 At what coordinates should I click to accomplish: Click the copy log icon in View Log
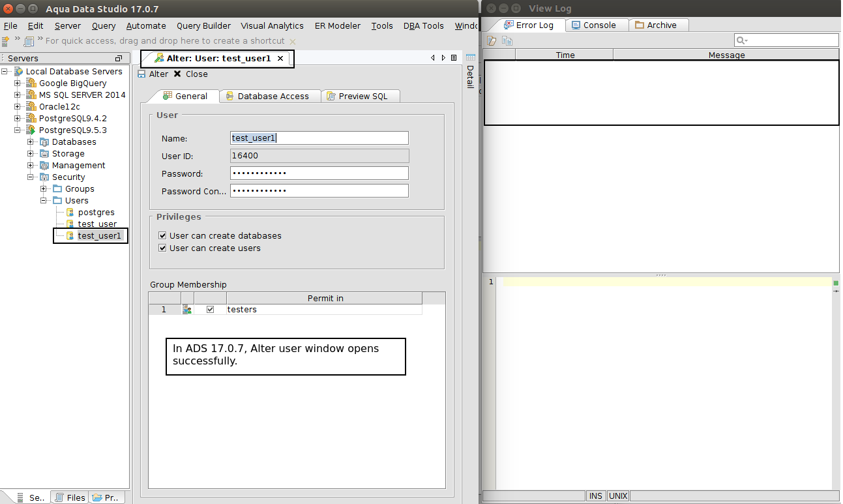coord(507,41)
